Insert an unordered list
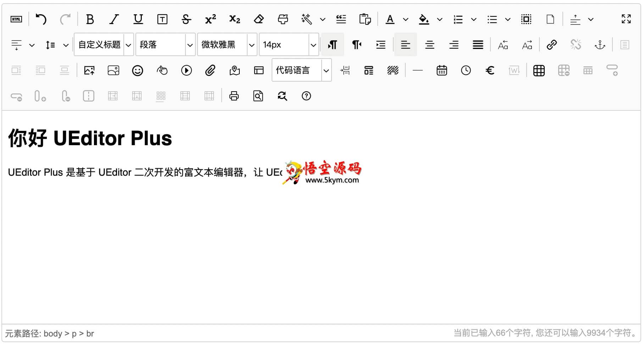The height and width of the screenshot is (345, 644). [x=492, y=19]
